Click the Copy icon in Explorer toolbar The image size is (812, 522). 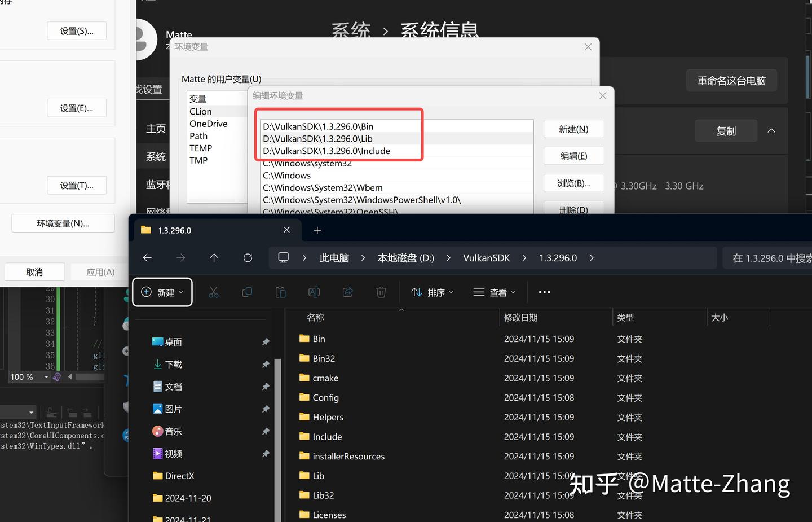click(247, 292)
